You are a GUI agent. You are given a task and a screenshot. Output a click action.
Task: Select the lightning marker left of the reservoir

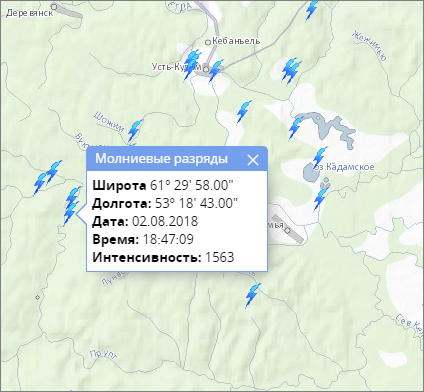(296, 127)
